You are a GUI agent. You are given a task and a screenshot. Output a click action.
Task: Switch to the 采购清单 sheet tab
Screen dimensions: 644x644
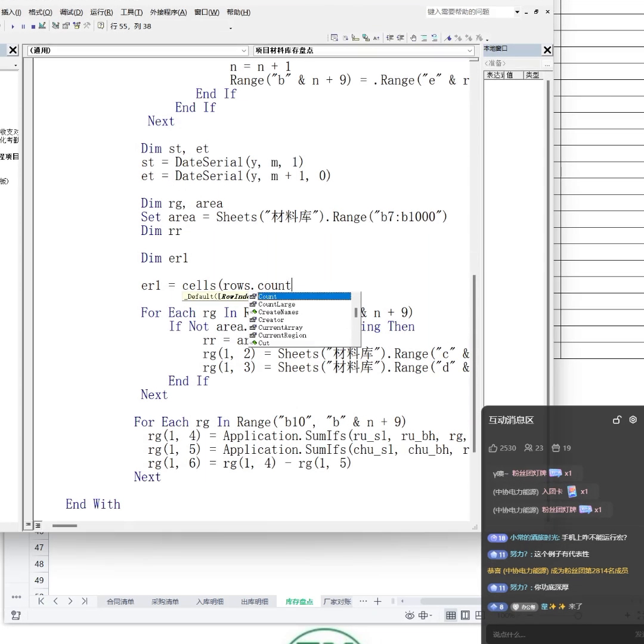coord(165,602)
